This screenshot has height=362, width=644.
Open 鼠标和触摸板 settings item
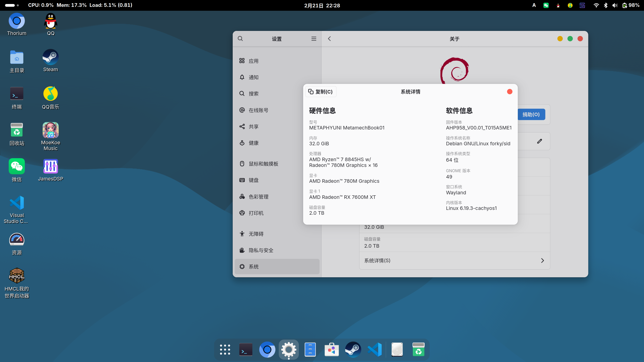263,164
